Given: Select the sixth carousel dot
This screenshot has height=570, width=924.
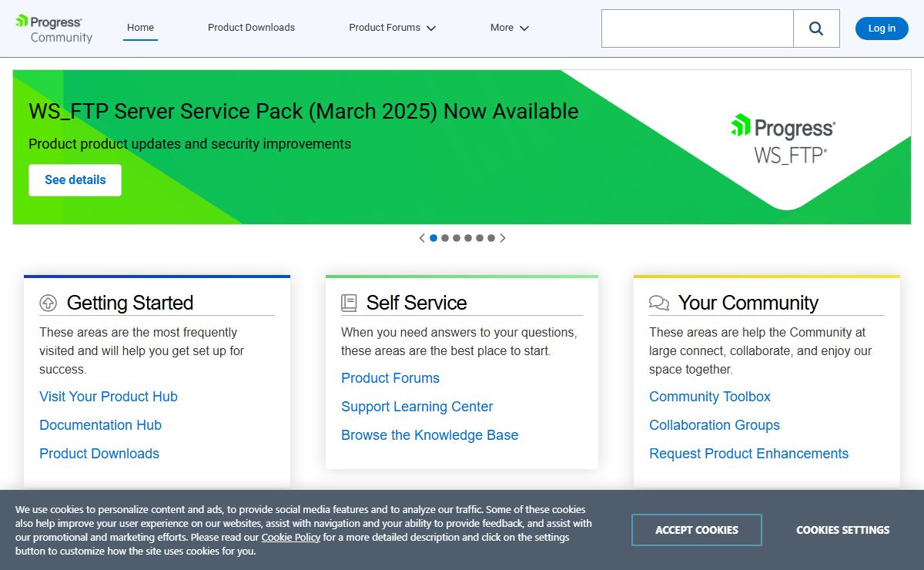Looking at the screenshot, I should [x=491, y=238].
